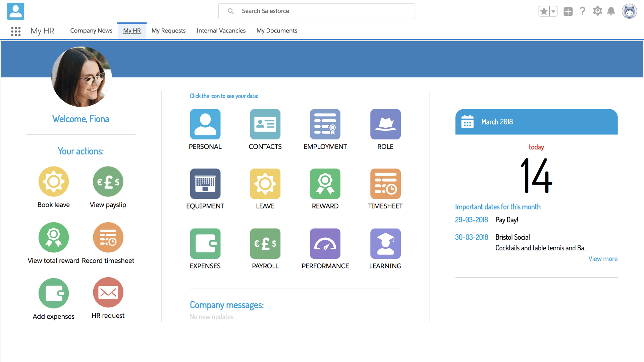This screenshot has width=644, height=362.
Task: Open the Personal data icon
Action: tap(205, 124)
